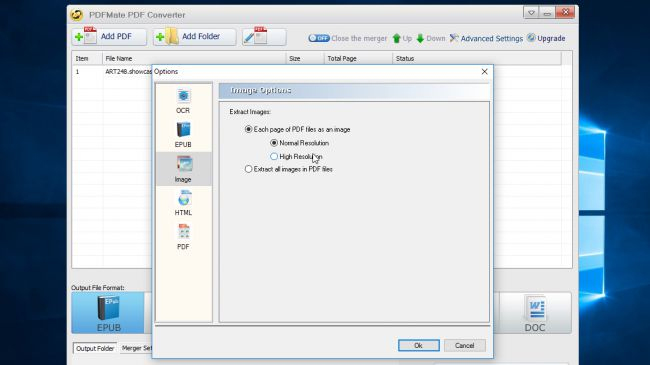Select the ART248.showcase file row
The width and height of the screenshot is (650, 365).
pyautogui.click(x=112, y=72)
